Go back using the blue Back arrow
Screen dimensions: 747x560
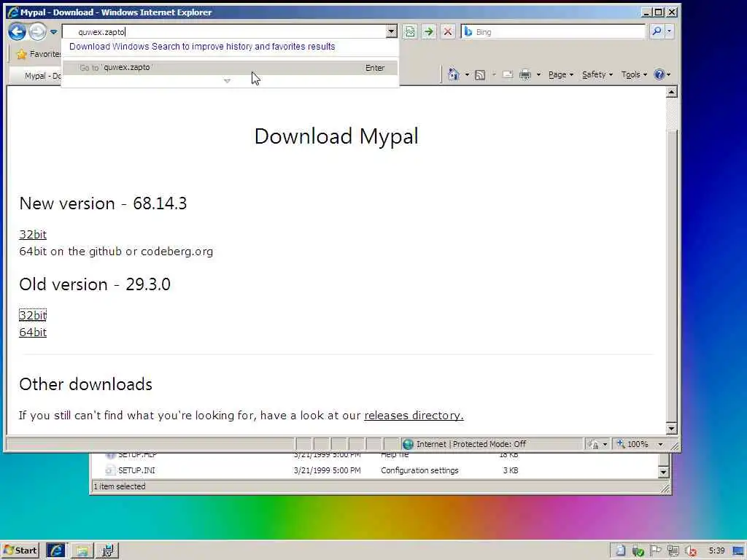(x=18, y=32)
